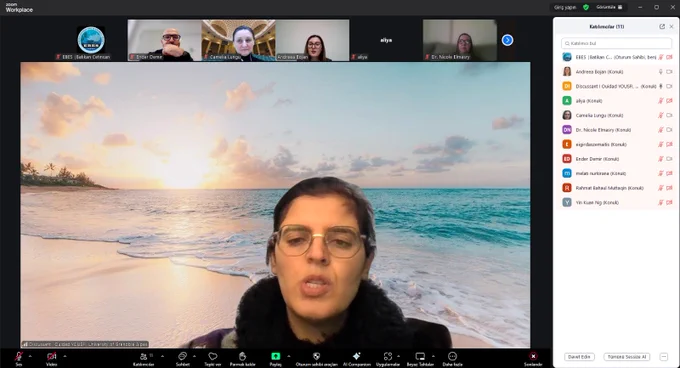
Task: Click Andreea Bojan's camera icon in list
Action: [669, 72]
